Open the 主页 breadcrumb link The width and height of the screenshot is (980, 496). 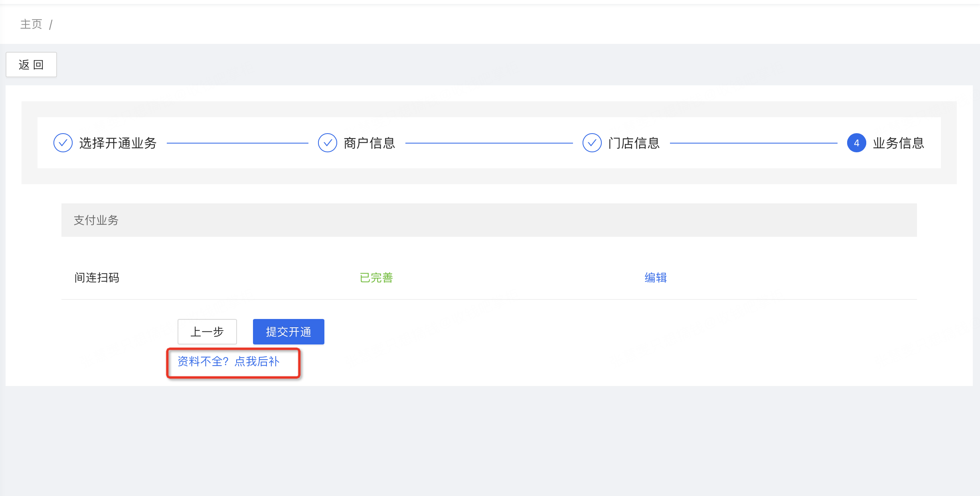point(31,24)
